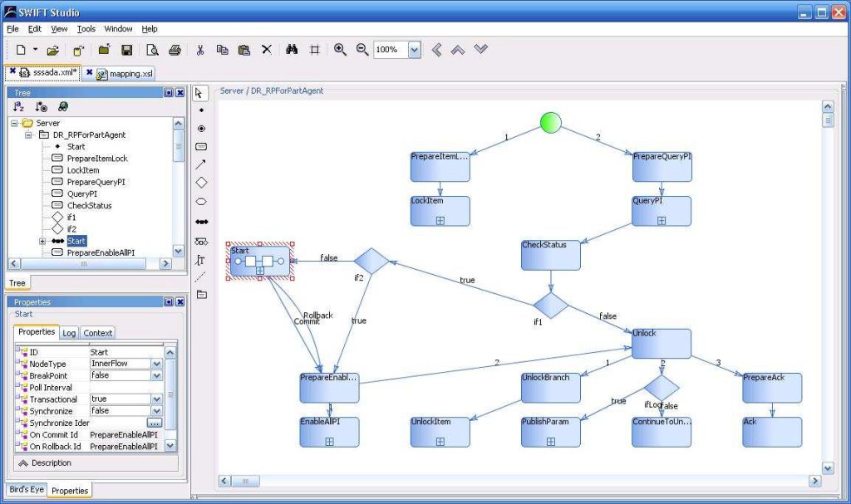Click the Copy toolbar icon

point(222,50)
